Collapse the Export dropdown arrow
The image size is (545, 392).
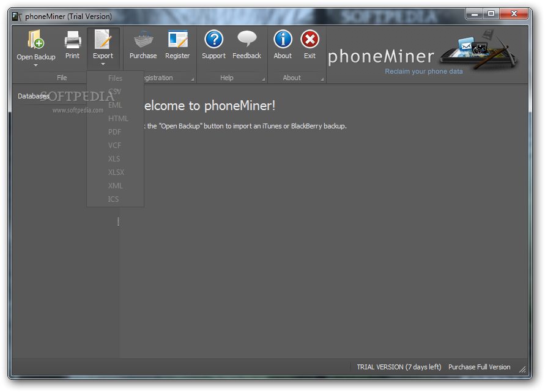[103, 64]
